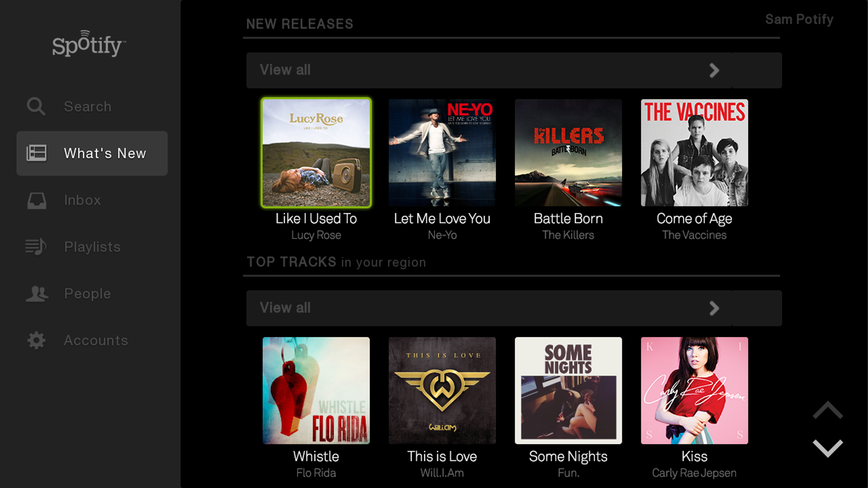
Task: Click the Search icon in sidebar
Action: coord(36,106)
